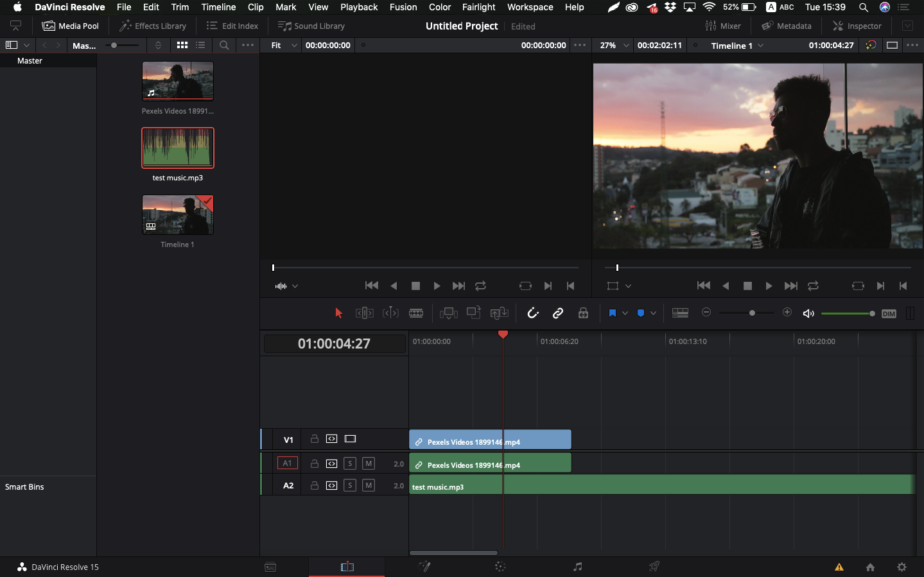The height and width of the screenshot is (577, 924).
Task: Select the arrow Selection Mode tool
Action: 338,313
